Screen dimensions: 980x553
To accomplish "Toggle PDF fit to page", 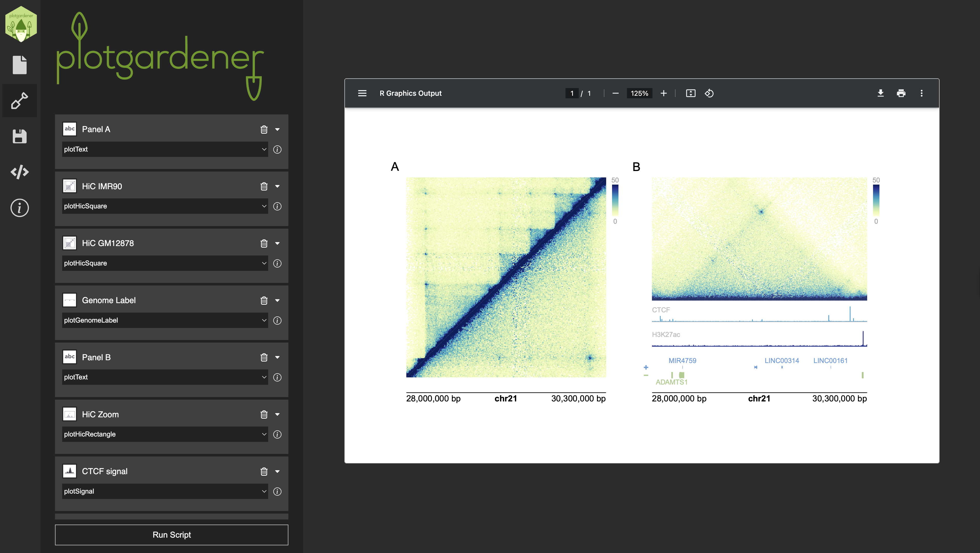I will [x=691, y=93].
